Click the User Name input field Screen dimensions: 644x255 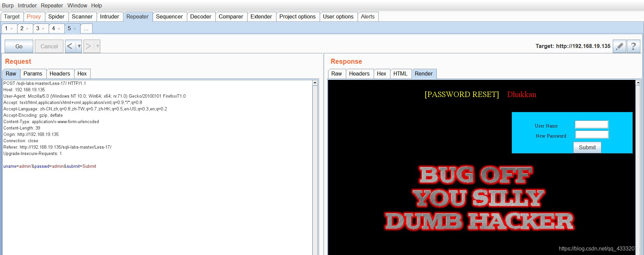[592, 124]
